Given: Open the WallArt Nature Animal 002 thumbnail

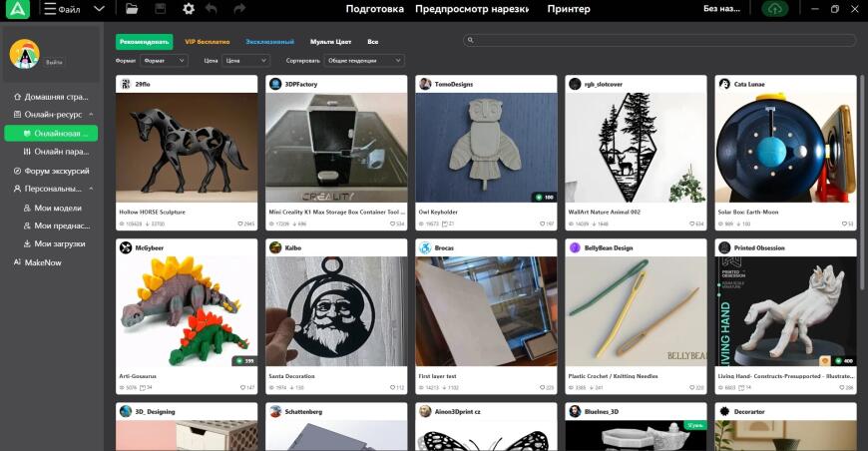Looking at the screenshot, I should 637,148.
